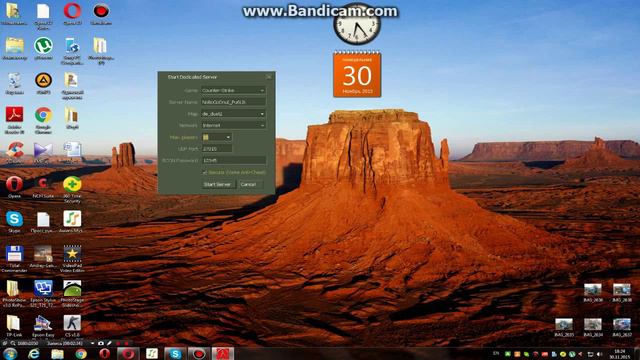Open the purple media player desktop icon
The image size is (640, 360).
[43, 152]
